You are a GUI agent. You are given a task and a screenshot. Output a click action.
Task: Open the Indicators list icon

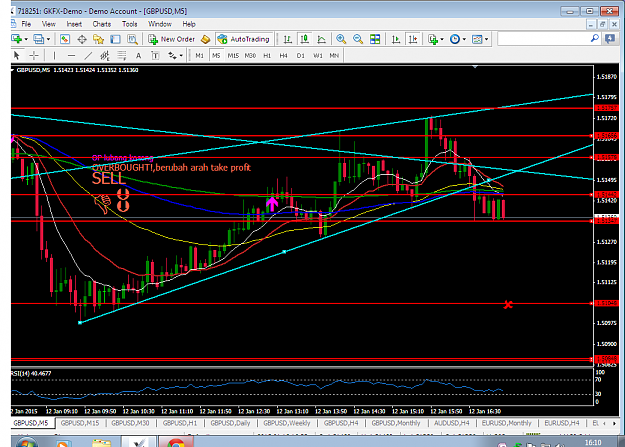pyautogui.click(x=433, y=39)
